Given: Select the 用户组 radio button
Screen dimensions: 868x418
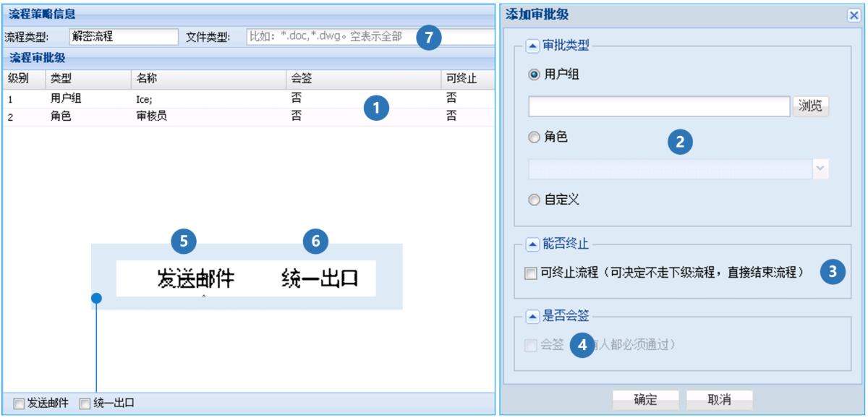Looking at the screenshot, I should [535, 74].
